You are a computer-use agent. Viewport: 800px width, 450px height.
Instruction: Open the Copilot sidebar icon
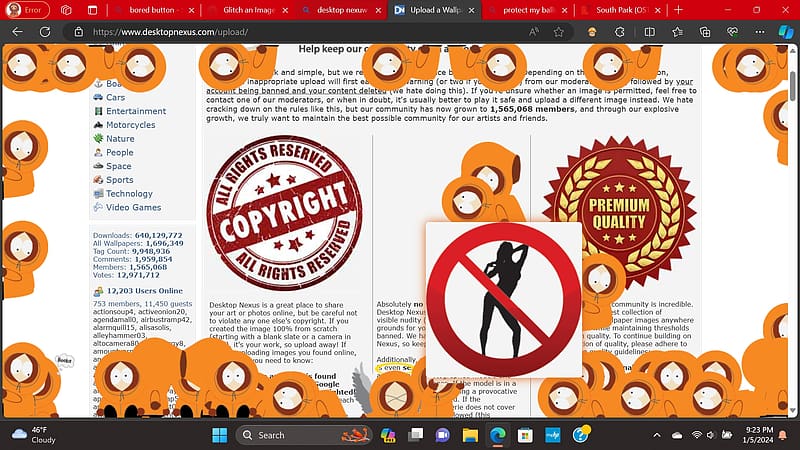[786, 32]
